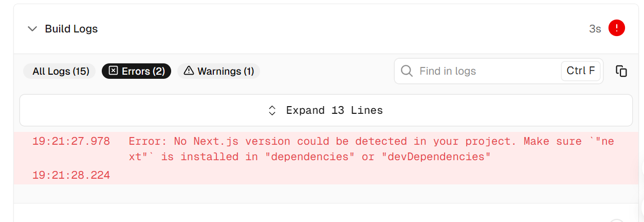
Task: Click the magnifier icon in the search box
Action: 407,71
